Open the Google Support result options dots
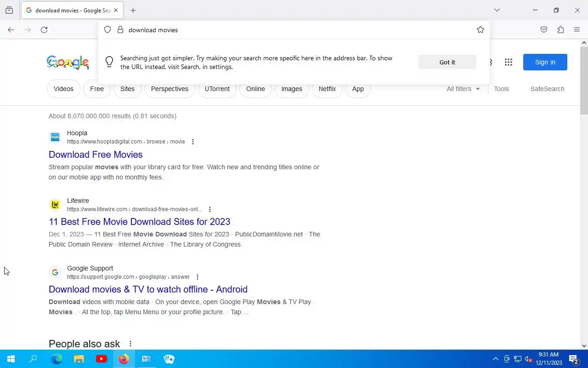 point(198,277)
